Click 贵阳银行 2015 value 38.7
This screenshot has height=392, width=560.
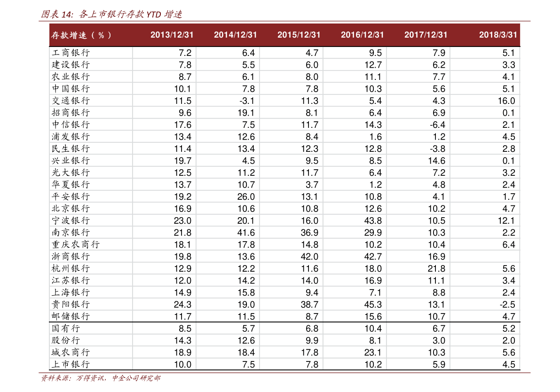310,305
